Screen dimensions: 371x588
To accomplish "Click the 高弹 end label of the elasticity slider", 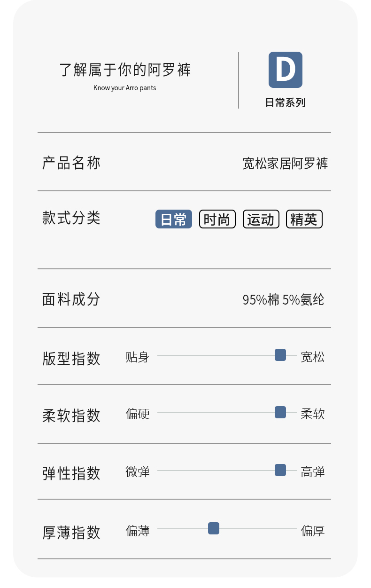I will point(313,472).
